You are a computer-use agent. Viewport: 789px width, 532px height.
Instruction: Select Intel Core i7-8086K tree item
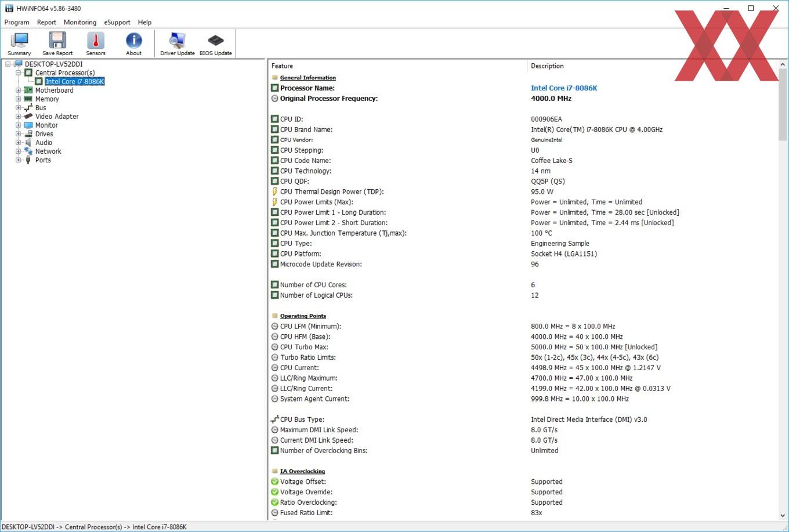click(x=75, y=81)
